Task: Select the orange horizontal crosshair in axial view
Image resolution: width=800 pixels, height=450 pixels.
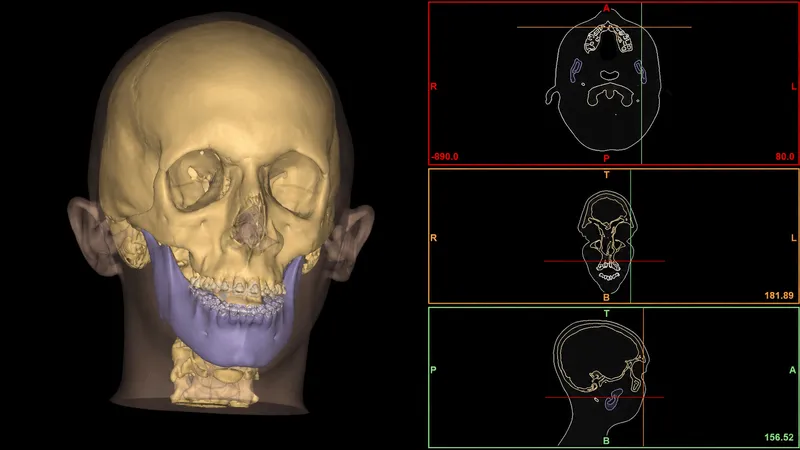Action: click(x=604, y=27)
